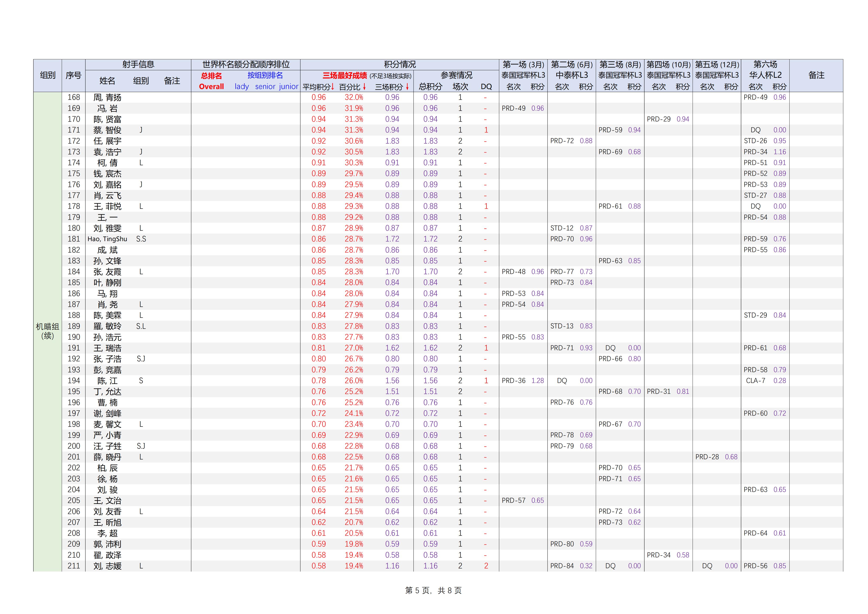Click the 组别 header at far left
Image resolution: width=868 pixels, height=614 pixels.
coord(48,75)
